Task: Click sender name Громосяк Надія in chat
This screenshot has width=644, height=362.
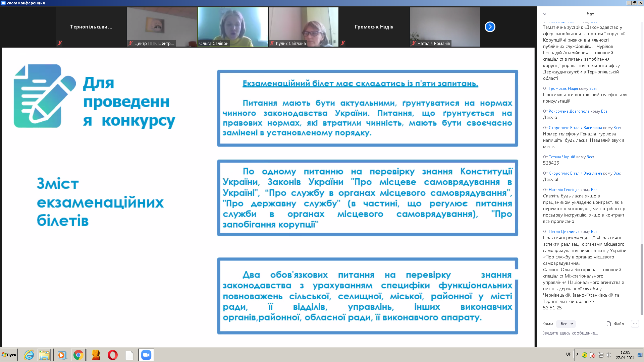Action: [x=563, y=88]
